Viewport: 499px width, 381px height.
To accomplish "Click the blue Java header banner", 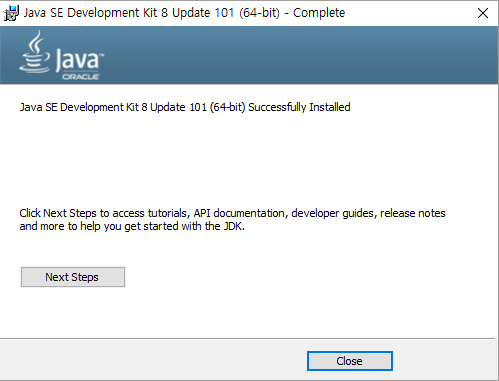I will 249,55.
